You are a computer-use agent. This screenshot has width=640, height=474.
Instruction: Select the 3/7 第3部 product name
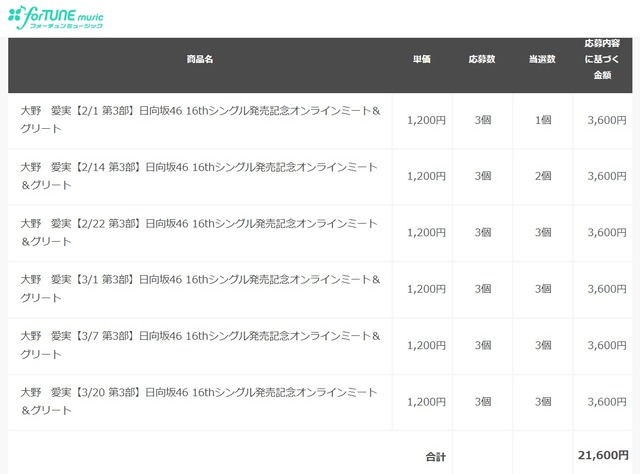tap(200, 345)
